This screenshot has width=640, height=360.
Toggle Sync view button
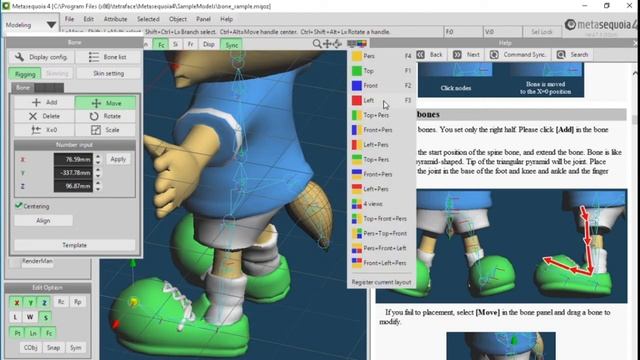coord(231,45)
